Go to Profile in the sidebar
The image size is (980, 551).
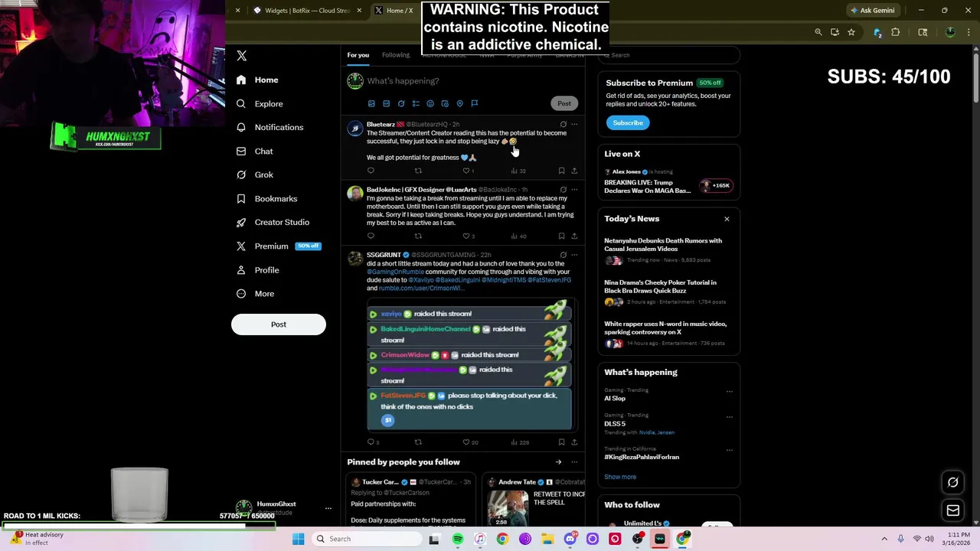(257, 269)
